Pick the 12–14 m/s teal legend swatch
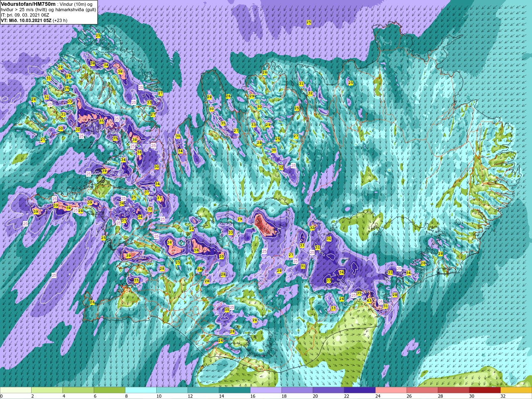 point(204,390)
